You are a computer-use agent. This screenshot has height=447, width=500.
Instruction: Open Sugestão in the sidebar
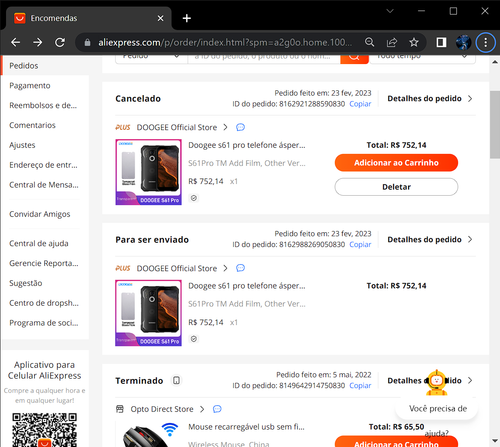pyautogui.click(x=26, y=283)
